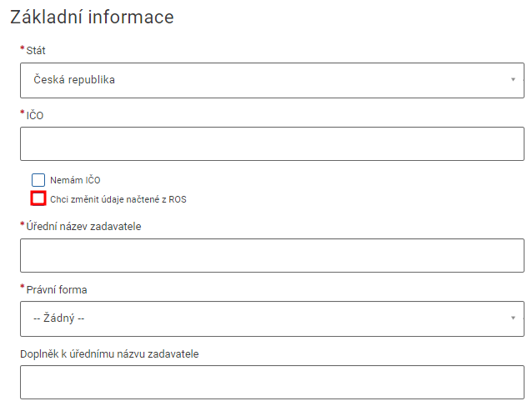The image size is (532, 406).
Task: Click the 'Stát' field label
Action: click(x=36, y=51)
